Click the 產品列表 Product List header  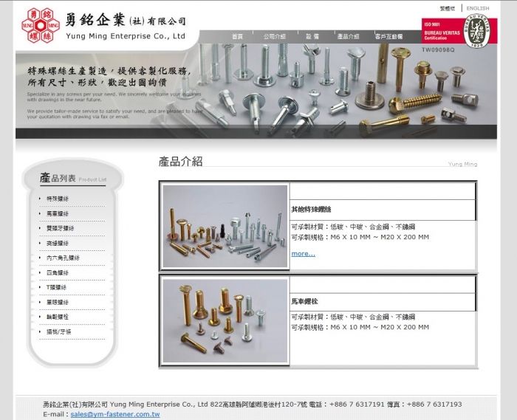73,178
